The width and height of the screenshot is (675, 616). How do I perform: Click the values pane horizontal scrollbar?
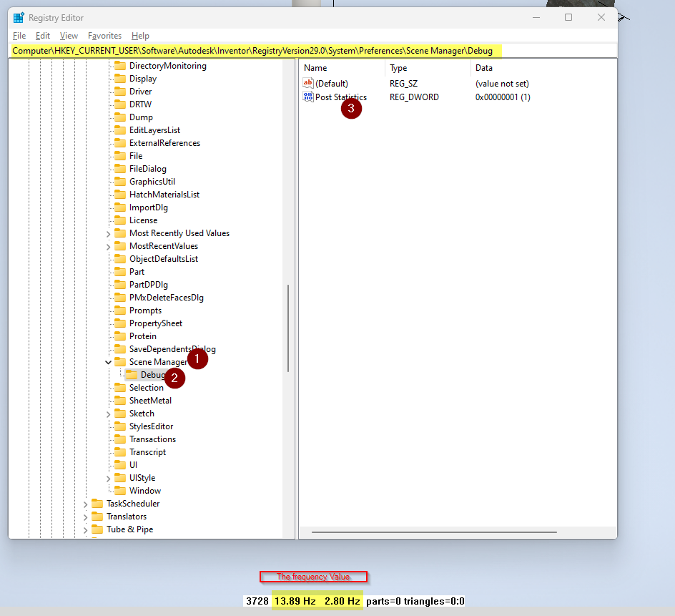[434, 532]
